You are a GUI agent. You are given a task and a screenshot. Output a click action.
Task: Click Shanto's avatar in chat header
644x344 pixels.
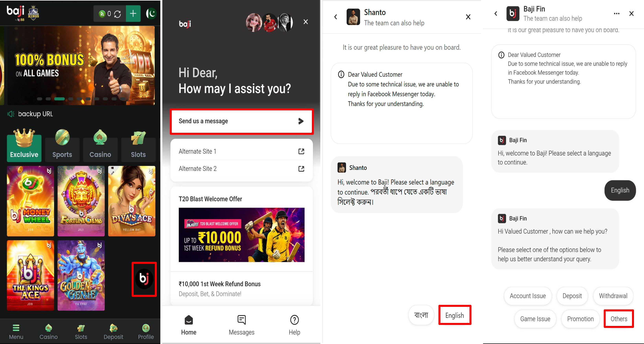(353, 17)
